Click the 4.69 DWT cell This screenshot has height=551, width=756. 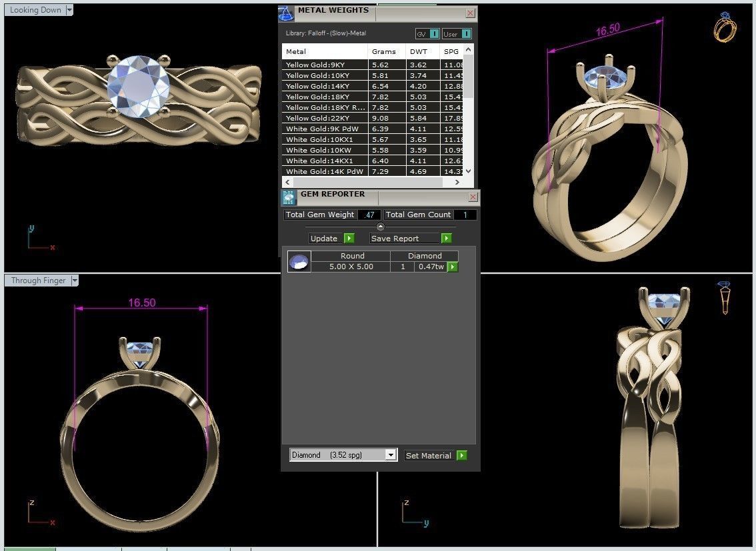[x=423, y=171]
